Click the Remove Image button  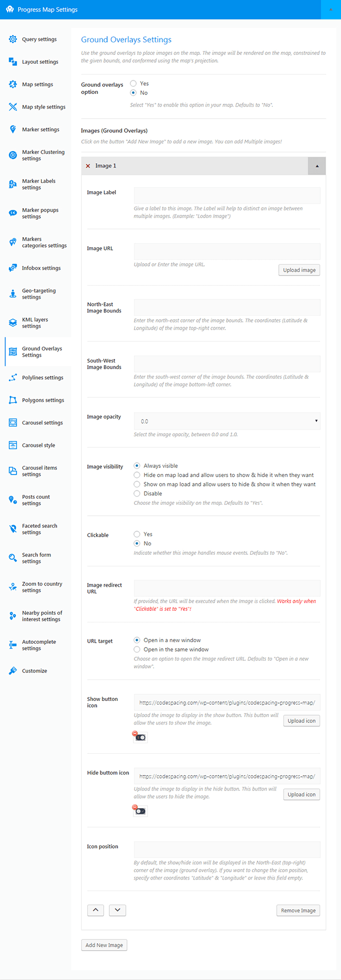coord(298,910)
